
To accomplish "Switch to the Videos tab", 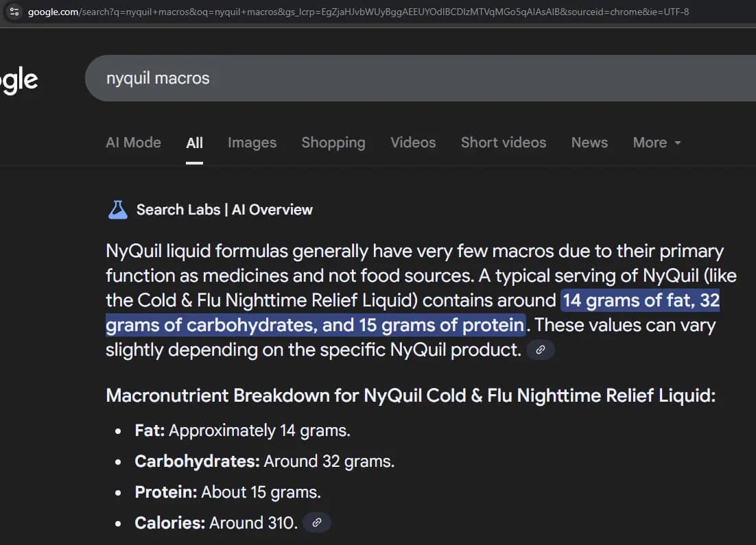I will pos(413,143).
